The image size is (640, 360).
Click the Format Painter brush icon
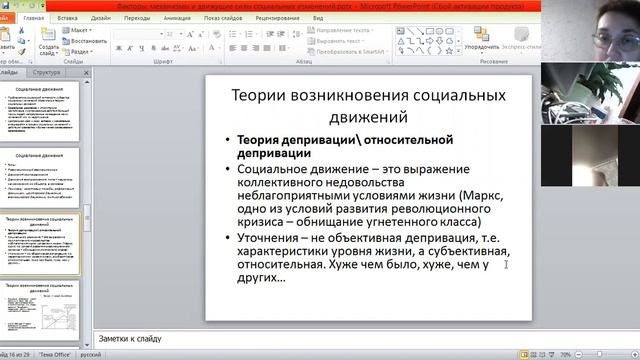tap(21, 51)
